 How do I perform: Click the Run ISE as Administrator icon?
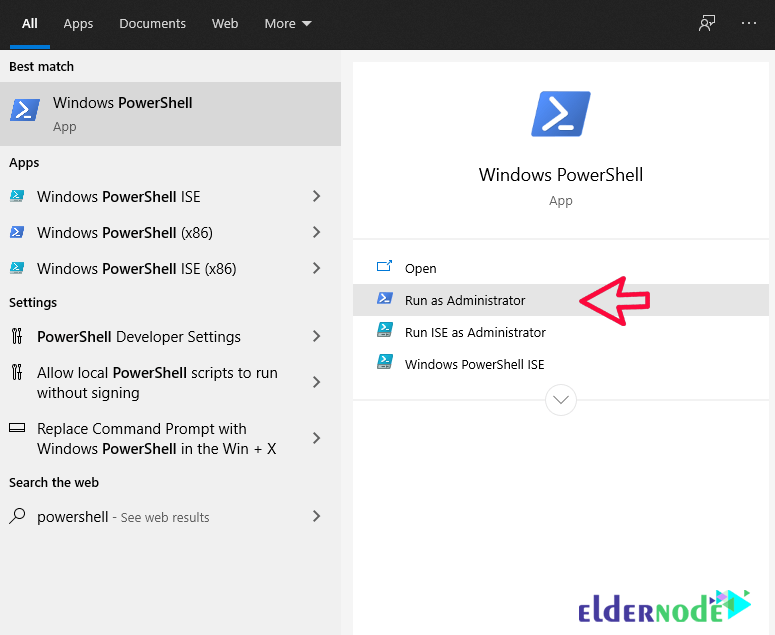(385, 330)
